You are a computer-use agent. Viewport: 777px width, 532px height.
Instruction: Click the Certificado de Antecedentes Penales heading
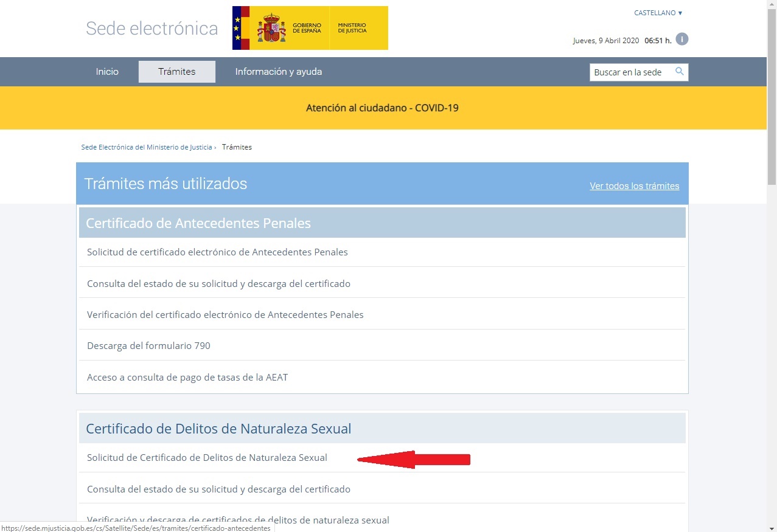[198, 223]
